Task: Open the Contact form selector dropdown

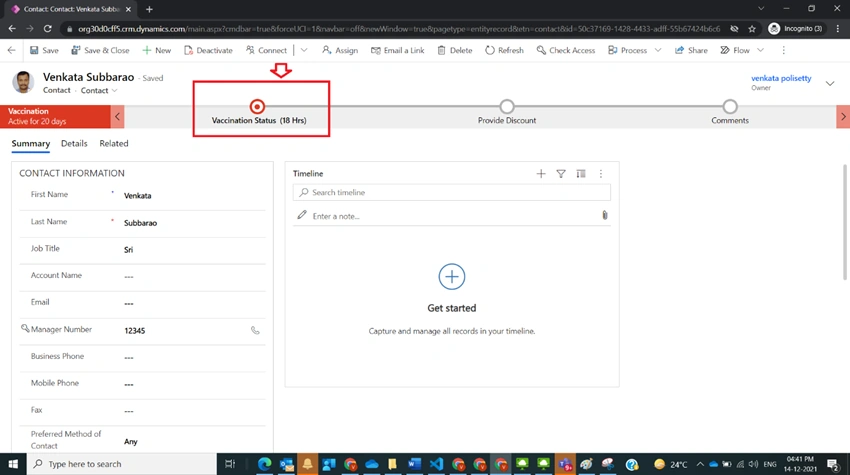Action: tap(99, 91)
